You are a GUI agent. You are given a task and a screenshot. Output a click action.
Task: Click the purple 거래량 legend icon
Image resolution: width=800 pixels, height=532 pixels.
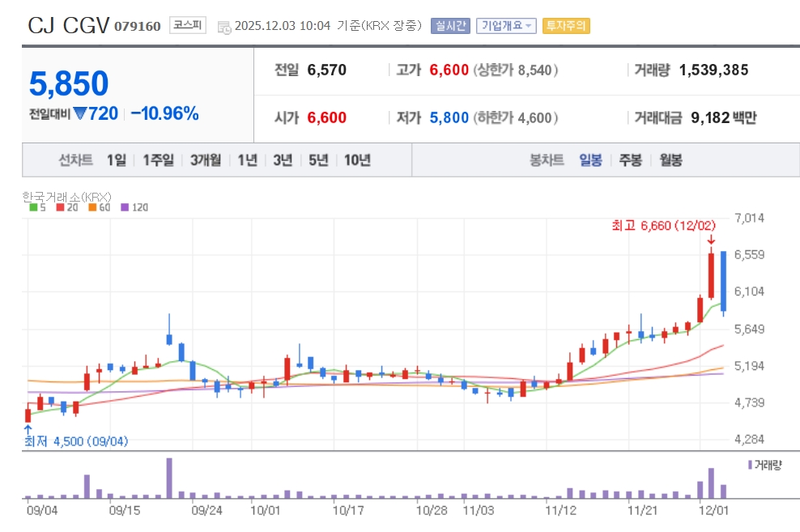(750, 465)
